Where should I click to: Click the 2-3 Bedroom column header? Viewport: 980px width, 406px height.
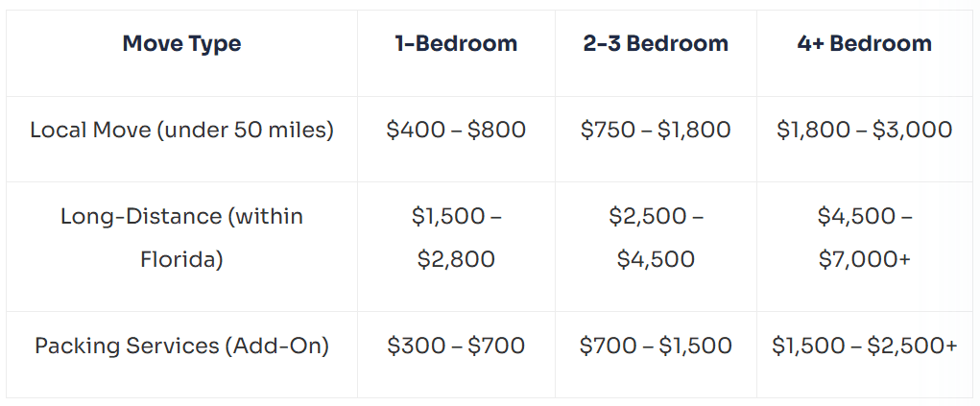pos(656,44)
